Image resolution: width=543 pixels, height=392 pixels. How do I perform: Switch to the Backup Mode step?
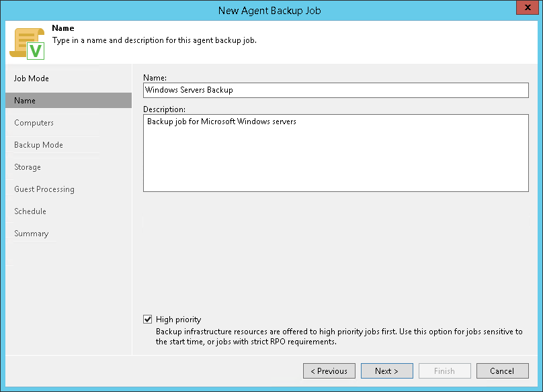point(38,145)
